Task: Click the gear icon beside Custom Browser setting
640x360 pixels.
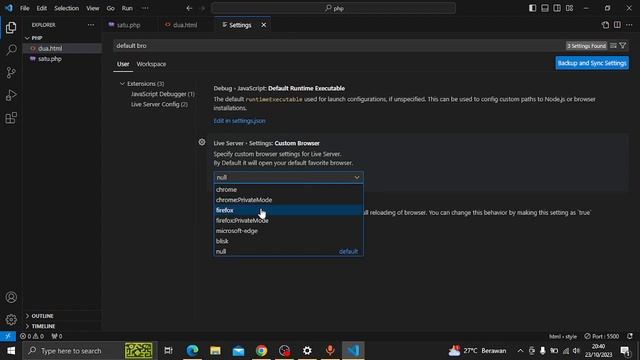Action: pos(202,142)
